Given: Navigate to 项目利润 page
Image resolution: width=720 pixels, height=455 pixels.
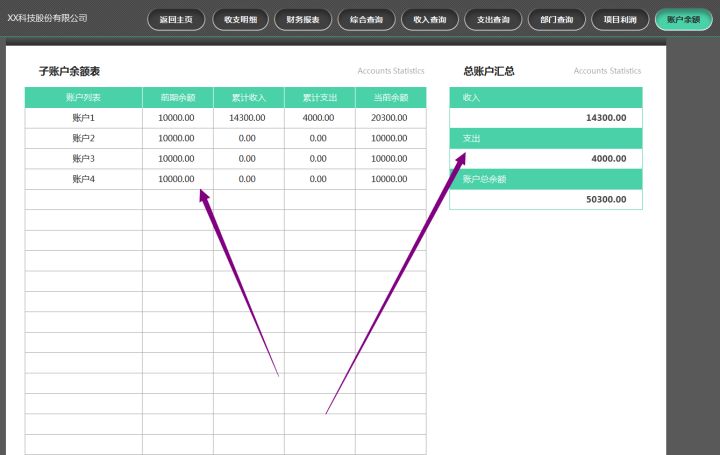Looking at the screenshot, I should 620,20.
